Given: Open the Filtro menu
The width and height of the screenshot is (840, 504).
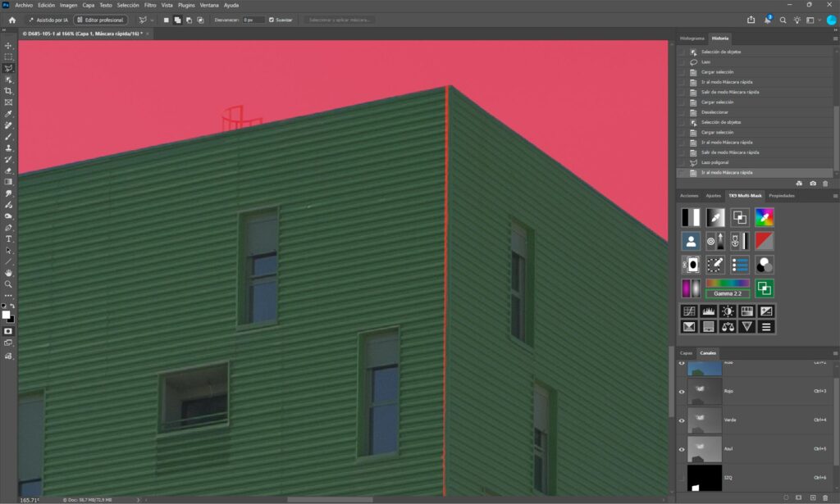Looking at the screenshot, I should coord(150,6).
